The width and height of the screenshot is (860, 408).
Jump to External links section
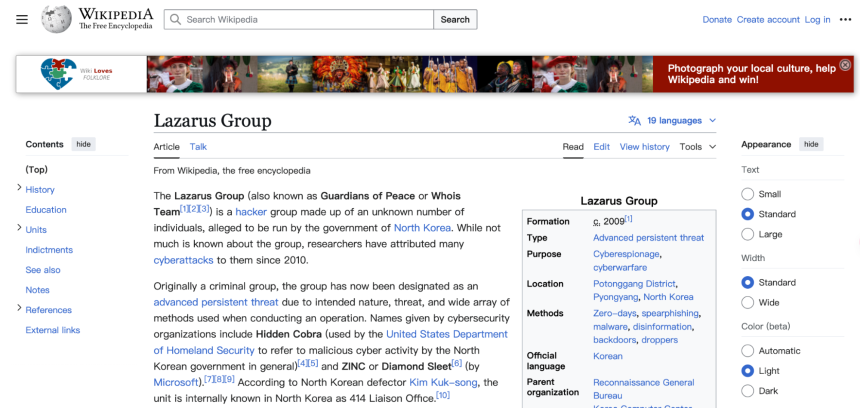tap(53, 330)
